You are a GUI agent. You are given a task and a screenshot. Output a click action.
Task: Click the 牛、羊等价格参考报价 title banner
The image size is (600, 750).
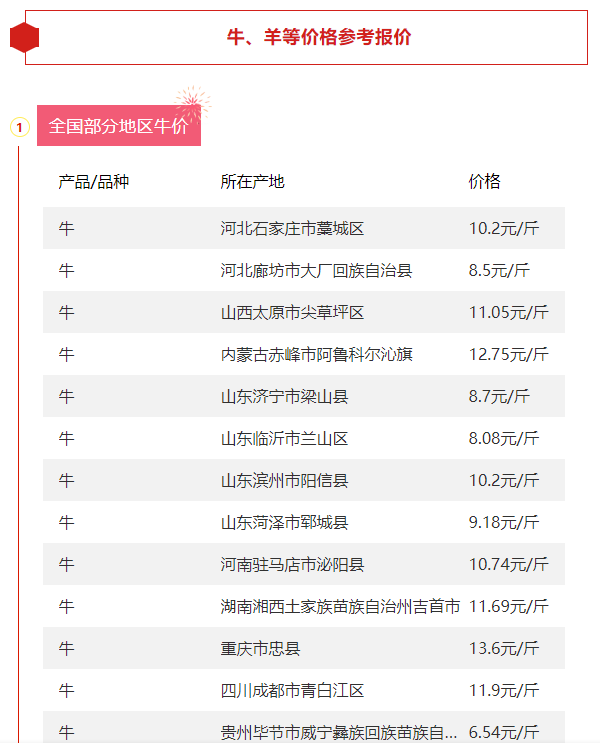[x=319, y=38]
